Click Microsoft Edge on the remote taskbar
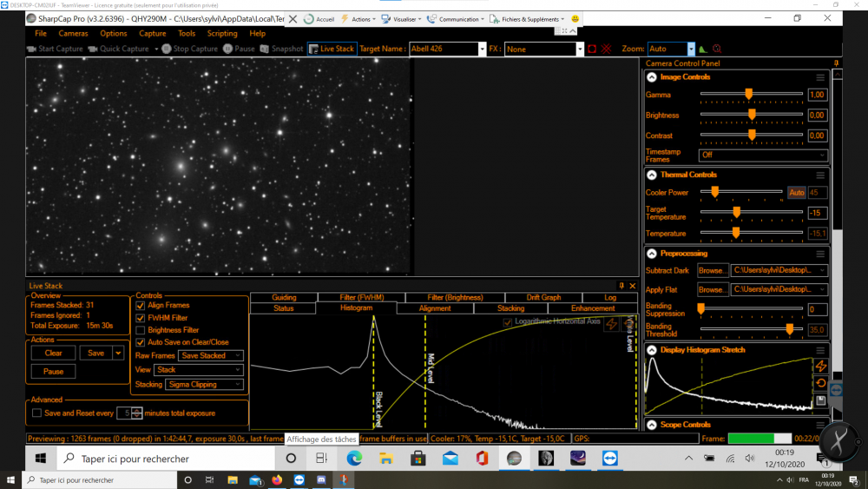 (354, 458)
